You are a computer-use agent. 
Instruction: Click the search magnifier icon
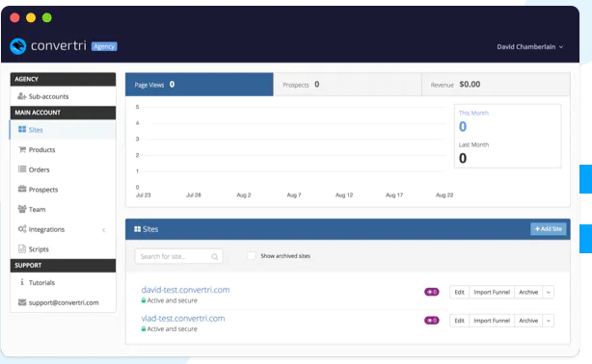(214, 257)
